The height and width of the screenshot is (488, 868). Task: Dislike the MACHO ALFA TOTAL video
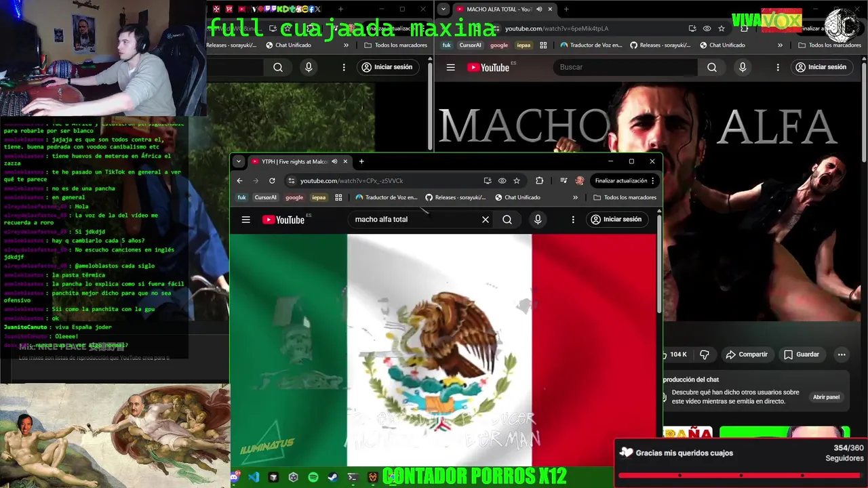pyautogui.click(x=705, y=354)
